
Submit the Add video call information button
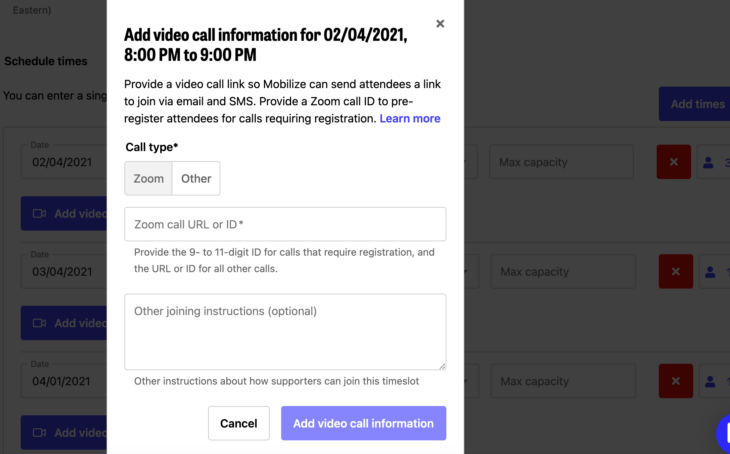tap(364, 423)
